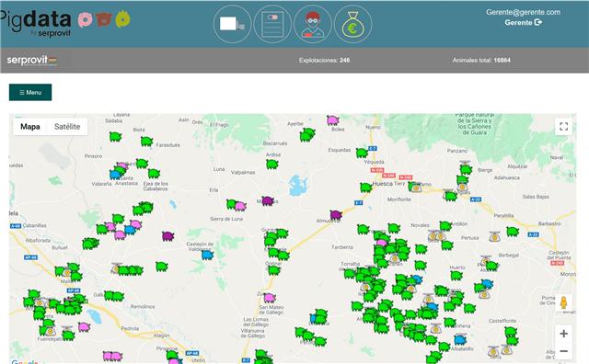The width and height of the screenshot is (589, 364).
Task: Click the yellow chicken logo icon
Action: pyautogui.click(x=122, y=19)
